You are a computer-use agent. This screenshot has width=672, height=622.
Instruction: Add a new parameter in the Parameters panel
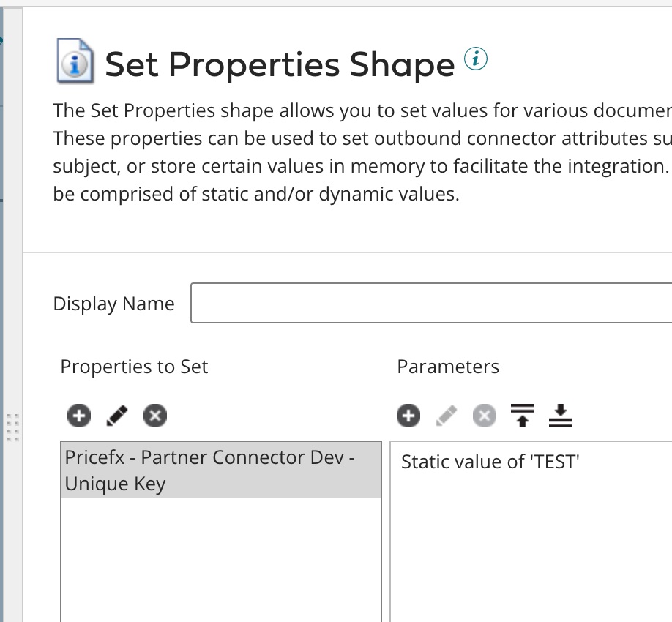(408, 416)
